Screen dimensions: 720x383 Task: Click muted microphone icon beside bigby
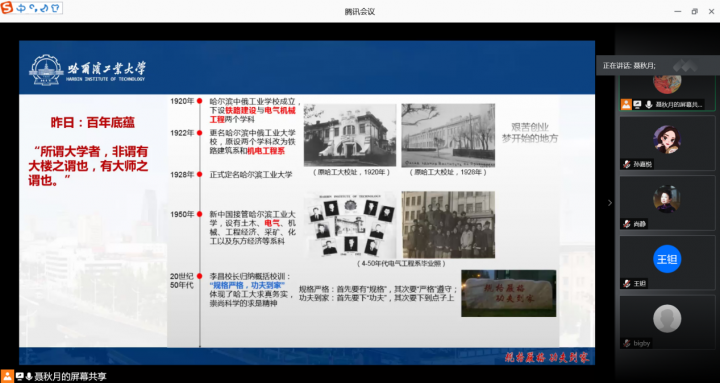[x=626, y=343]
